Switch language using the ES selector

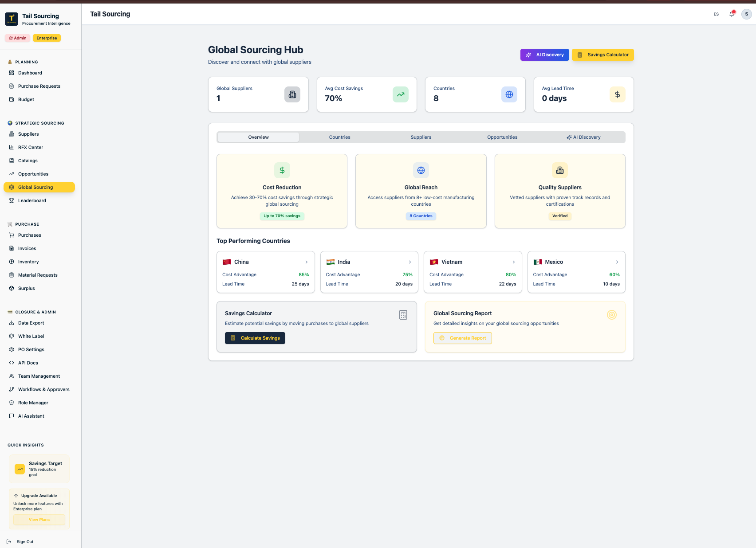(716, 14)
